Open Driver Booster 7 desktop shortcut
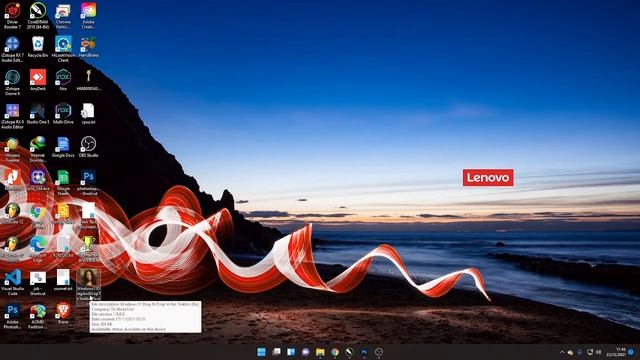 (x=12, y=16)
